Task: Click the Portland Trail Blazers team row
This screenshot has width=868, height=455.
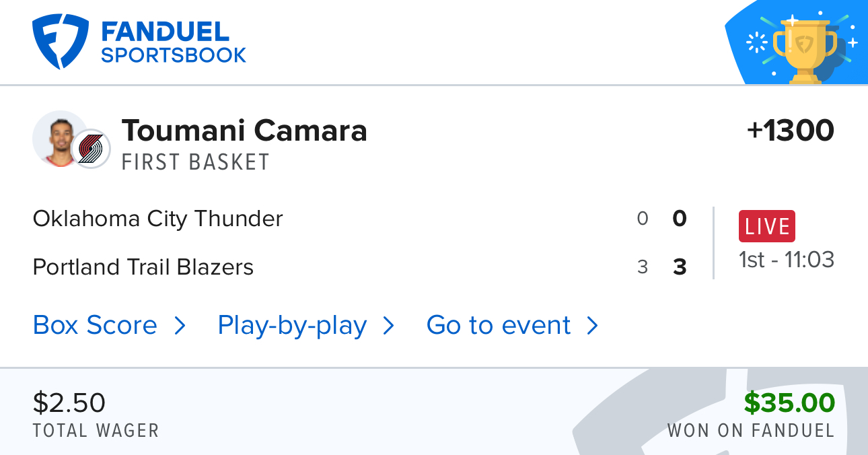Action: [x=359, y=267]
